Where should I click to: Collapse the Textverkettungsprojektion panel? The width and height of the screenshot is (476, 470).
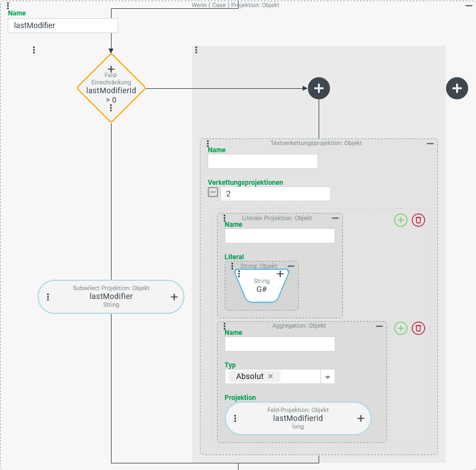coord(430,143)
